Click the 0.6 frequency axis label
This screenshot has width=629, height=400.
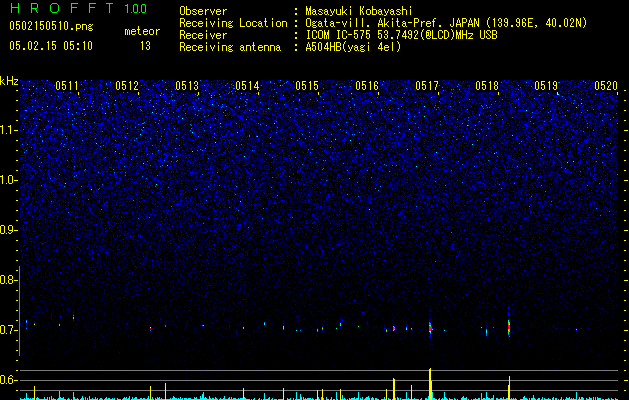8,380
